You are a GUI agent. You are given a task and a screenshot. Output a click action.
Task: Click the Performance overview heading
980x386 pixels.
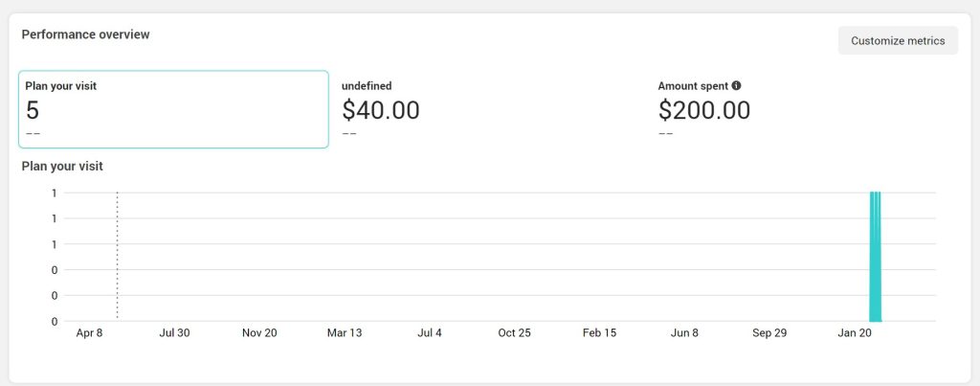coord(85,34)
